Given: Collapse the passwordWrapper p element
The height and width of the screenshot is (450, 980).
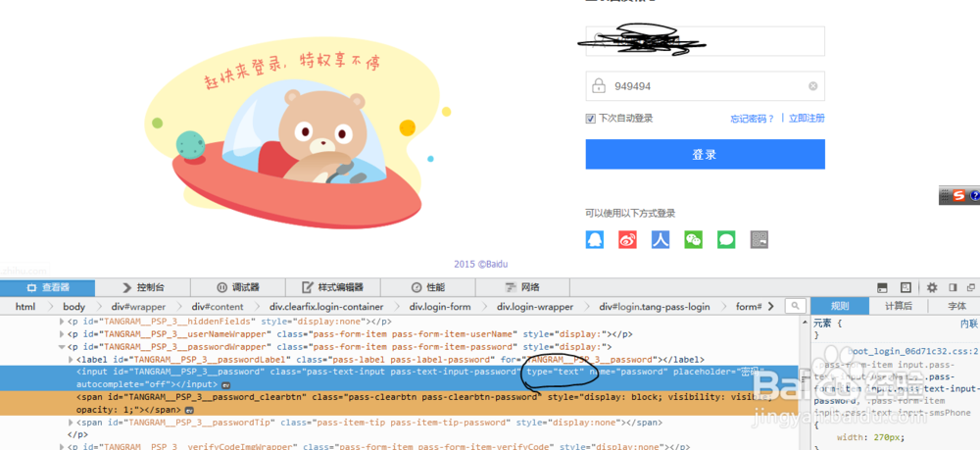Looking at the screenshot, I should click(62, 347).
